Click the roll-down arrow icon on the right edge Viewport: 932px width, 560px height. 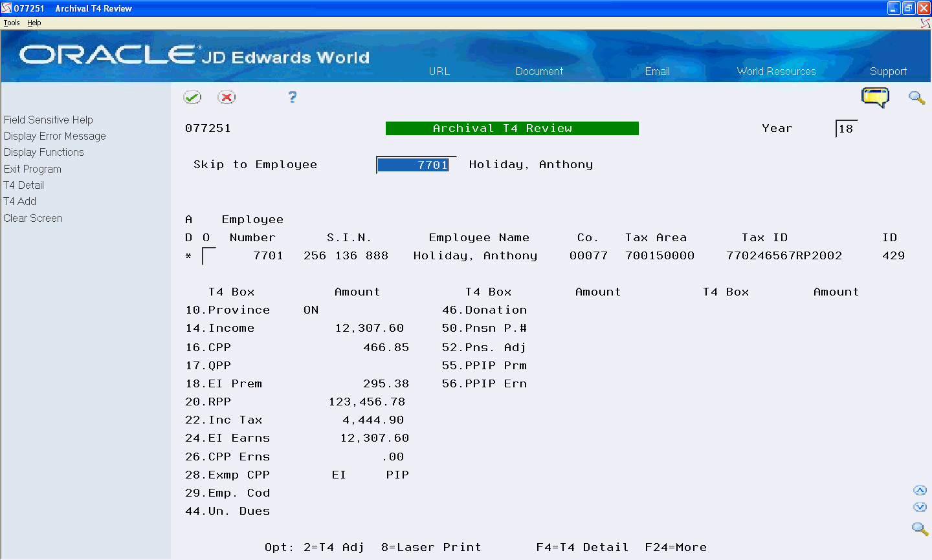pos(920,507)
